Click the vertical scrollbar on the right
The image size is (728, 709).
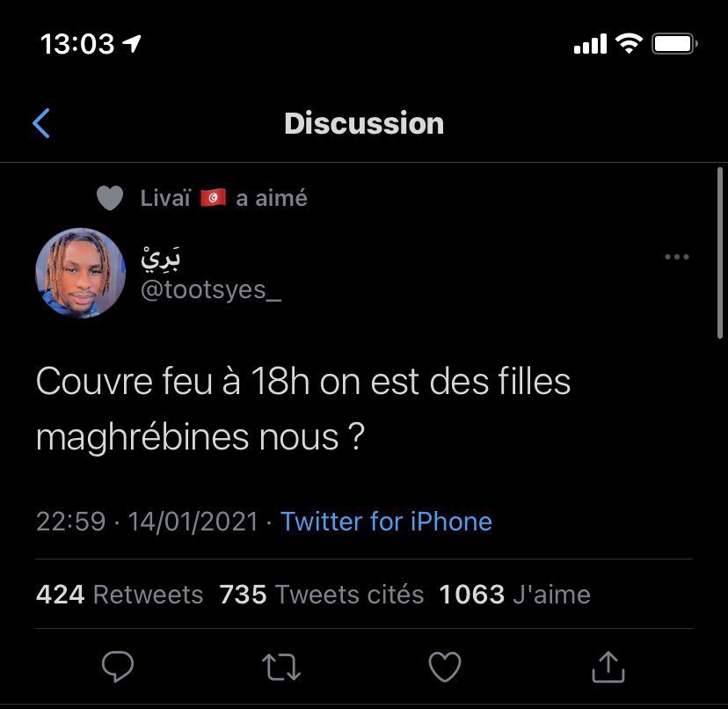click(719, 253)
